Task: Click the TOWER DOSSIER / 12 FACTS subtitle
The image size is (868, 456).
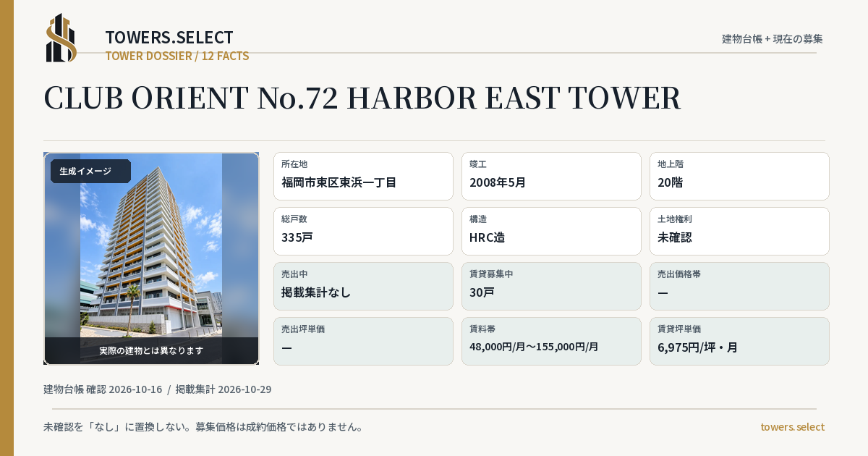Action: click(x=177, y=56)
